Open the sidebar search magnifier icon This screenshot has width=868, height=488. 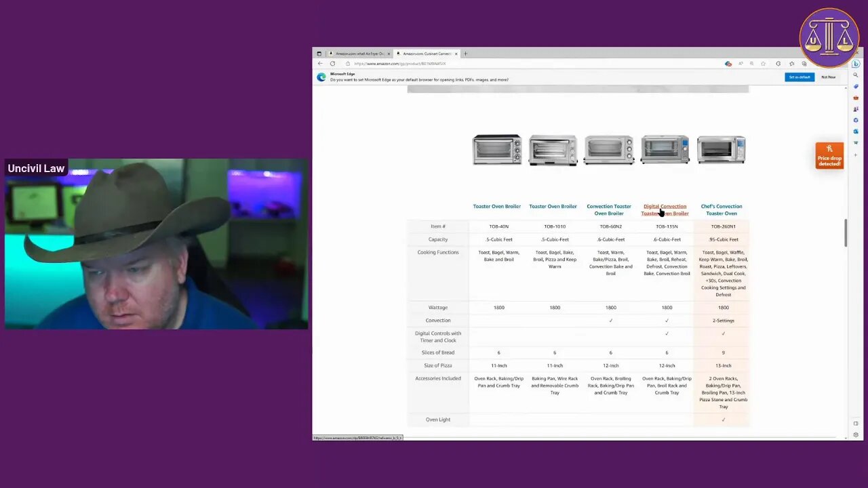point(856,75)
